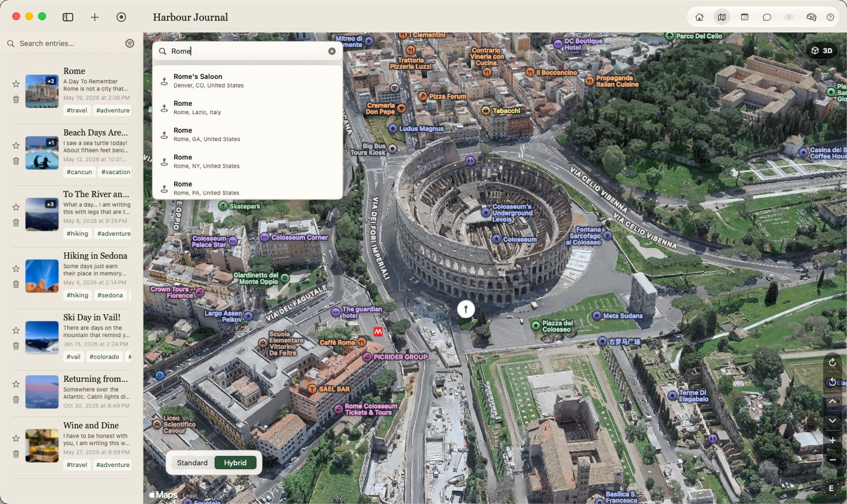Favorite the Hiking in Sedona entry
Viewport: 847px width, 504px height.
[16, 269]
